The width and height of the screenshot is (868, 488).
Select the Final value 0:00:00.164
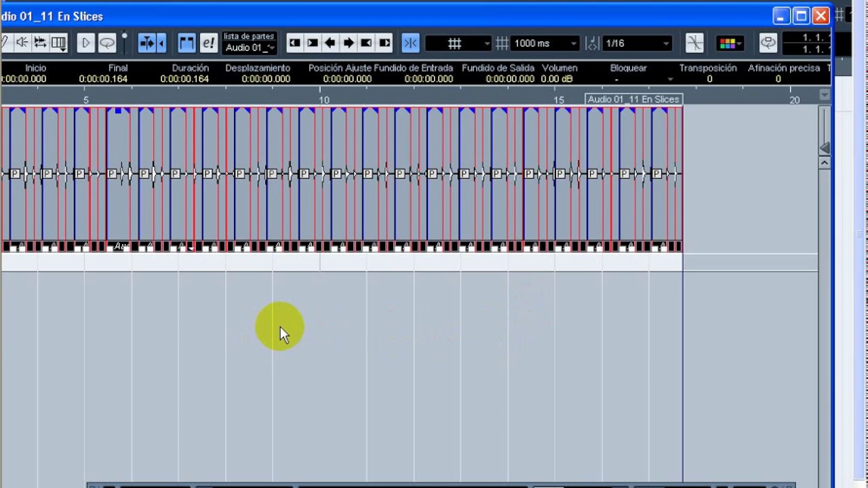coord(103,79)
